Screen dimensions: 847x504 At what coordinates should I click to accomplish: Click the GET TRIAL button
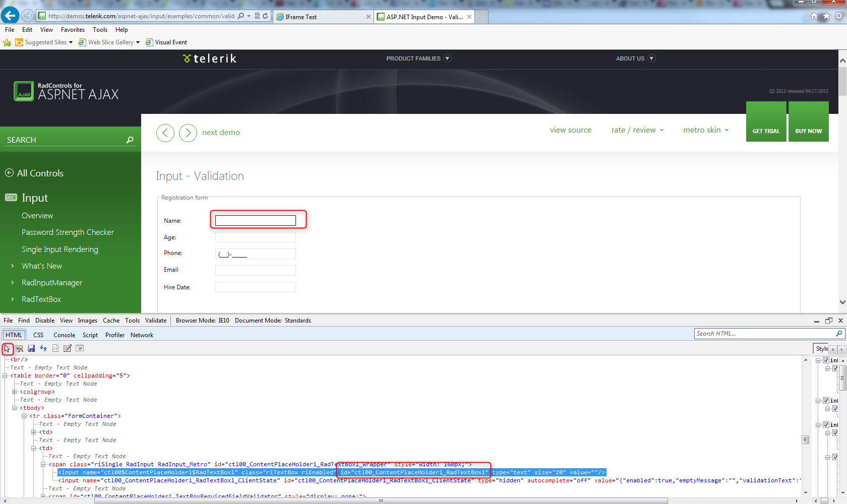pyautogui.click(x=766, y=121)
